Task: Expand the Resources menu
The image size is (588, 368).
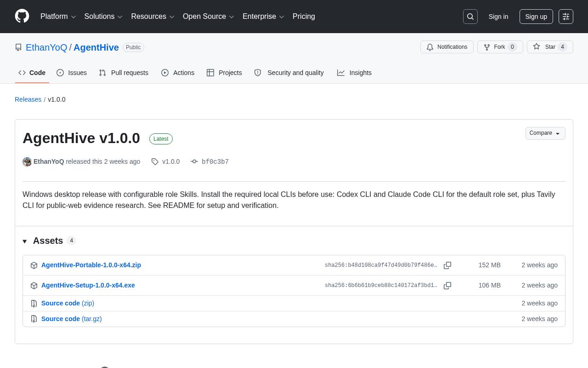Action: coord(153,17)
